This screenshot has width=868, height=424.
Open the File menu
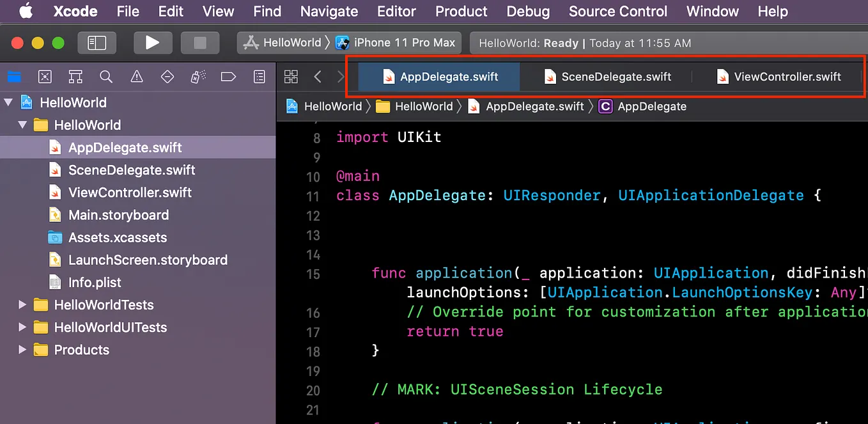(x=128, y=11)
